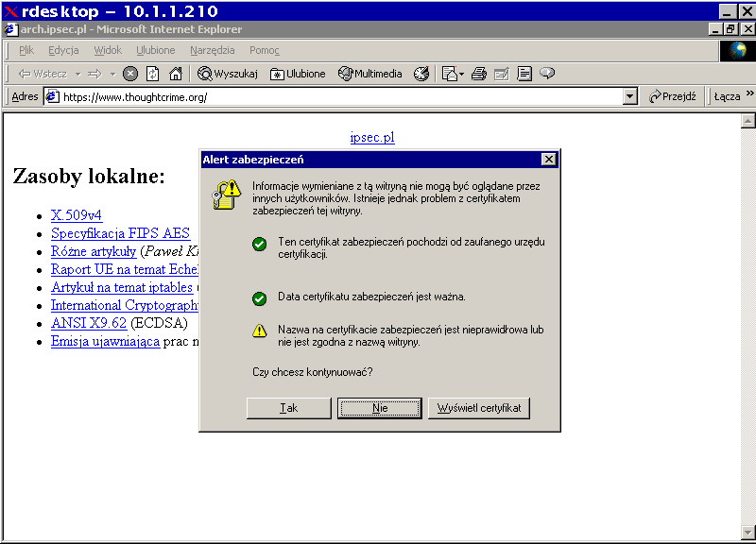The width and height of the screenshot is (756, 544).
Task: Open the Emisja ujawniająca link
Action: 105,341
